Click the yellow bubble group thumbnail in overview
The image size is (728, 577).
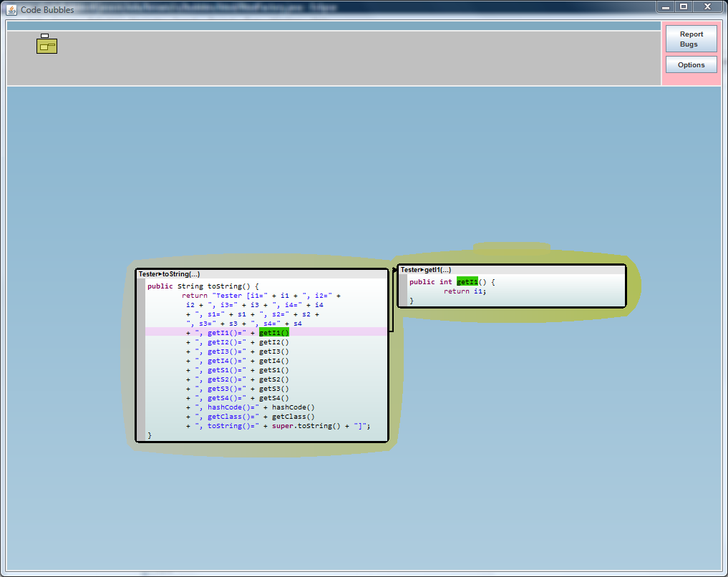(x=47, y=46)
